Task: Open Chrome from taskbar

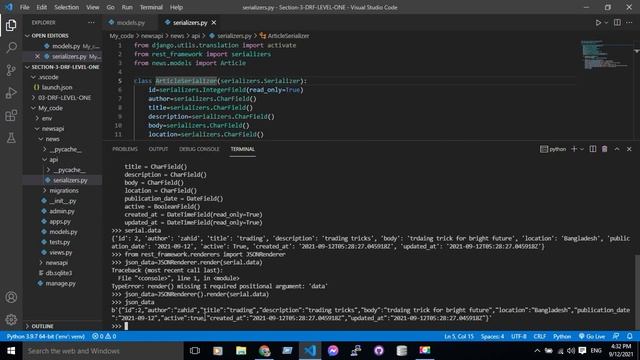Action: [x=264, y=351]
